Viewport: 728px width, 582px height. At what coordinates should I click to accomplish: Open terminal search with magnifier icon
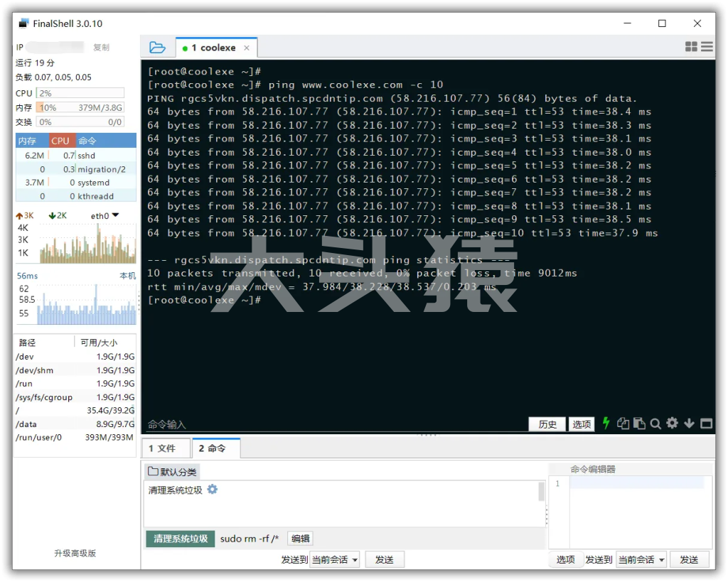tap(655, 424)
